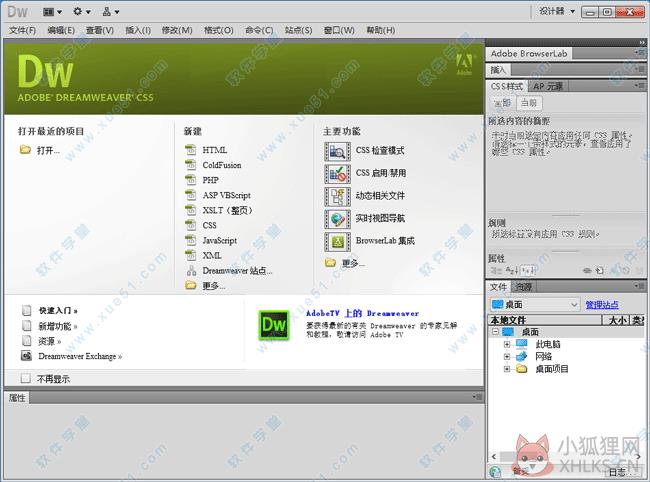Create a new XSLT (整页) document
The width and height of the screenshot is (650, 482).
click(227, 210)
